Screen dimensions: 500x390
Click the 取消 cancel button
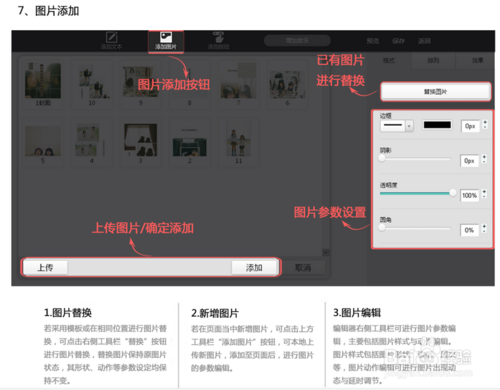tap(303, 268)
